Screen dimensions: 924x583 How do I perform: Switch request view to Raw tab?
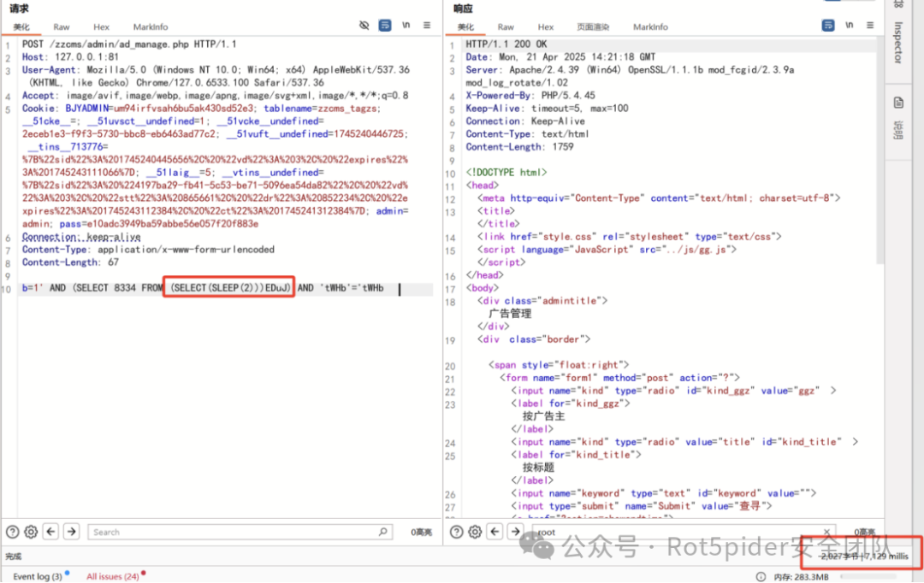(62, 27)
